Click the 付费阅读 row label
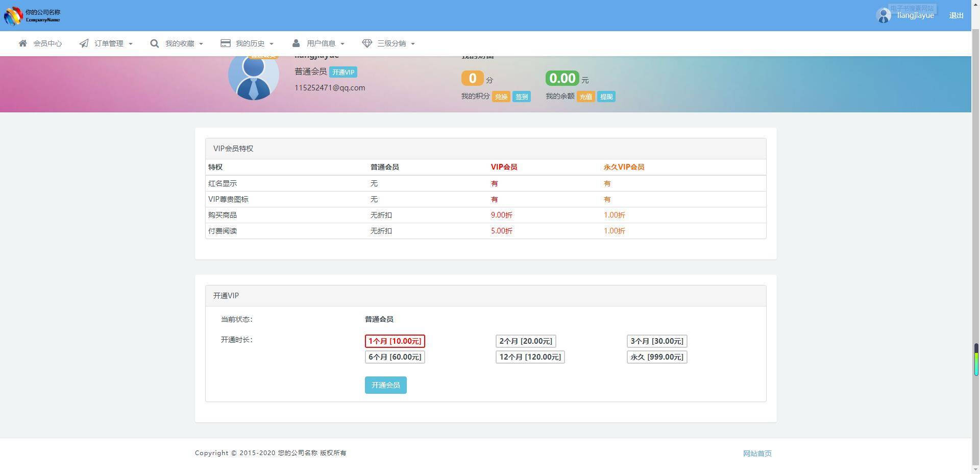 (223, 231)
